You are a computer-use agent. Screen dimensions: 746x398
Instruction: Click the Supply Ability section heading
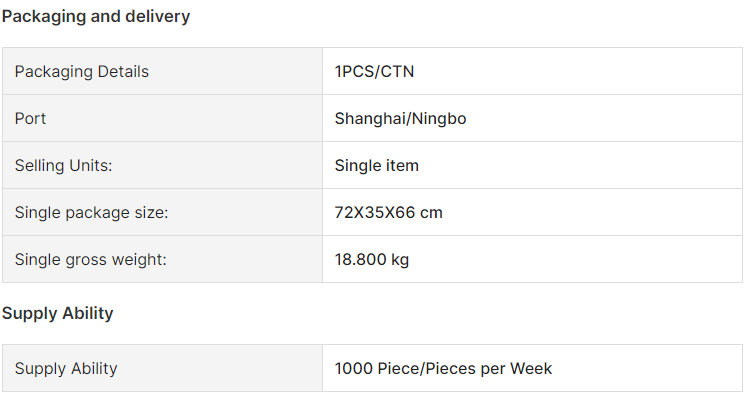coord(58,313)
